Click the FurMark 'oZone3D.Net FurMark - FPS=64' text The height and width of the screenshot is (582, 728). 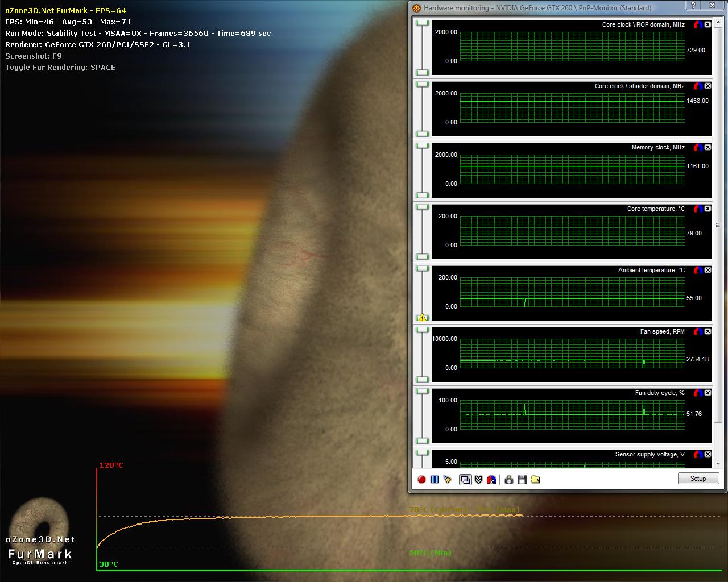[x=65, y=10]
